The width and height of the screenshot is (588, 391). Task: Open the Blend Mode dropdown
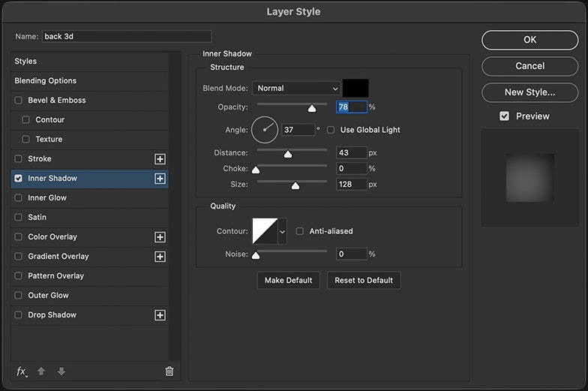296,89
